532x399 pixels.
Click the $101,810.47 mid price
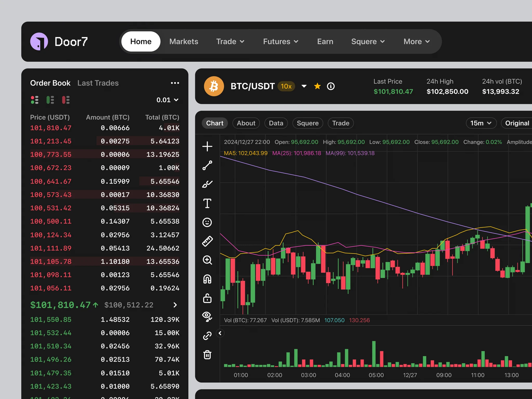[61, 305]
